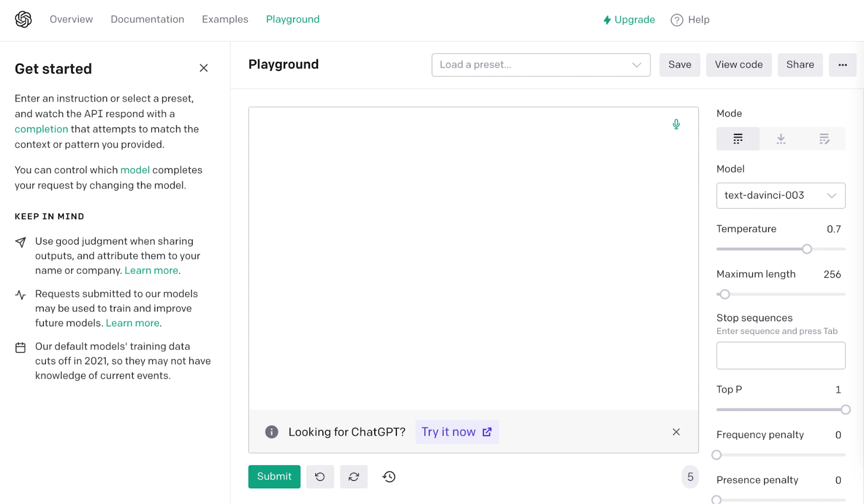The width and height of the screenshot is (864, 504).
Task: Click the Temperature value 0.7
Action: (x=834, y=229)
